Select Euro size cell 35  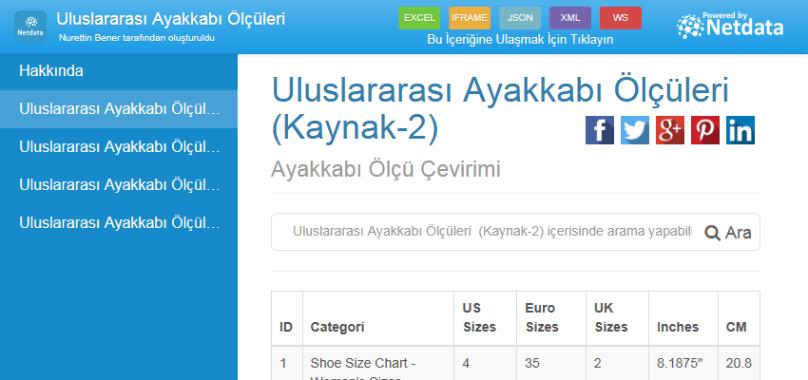pos(551,364)
